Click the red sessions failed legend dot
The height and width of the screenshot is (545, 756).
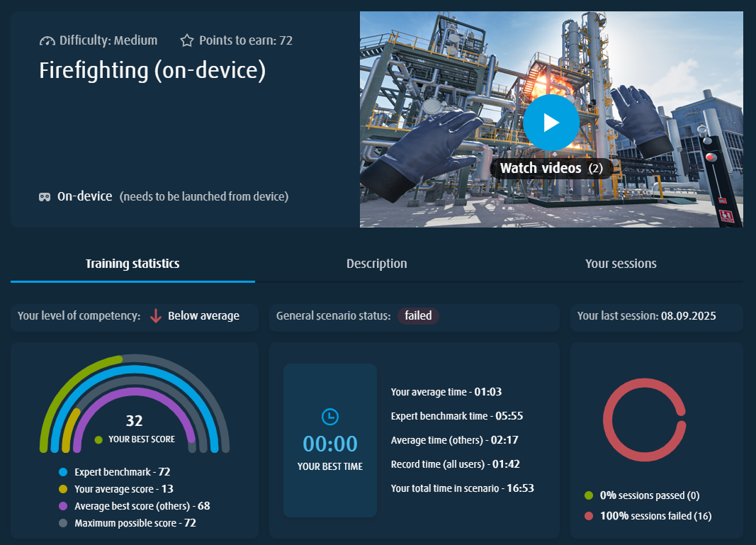coord(589,516)
